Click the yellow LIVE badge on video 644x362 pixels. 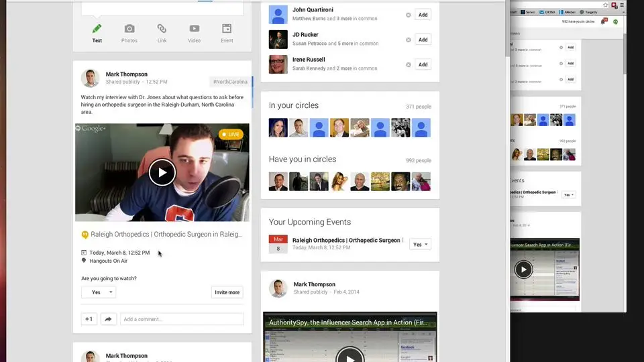pos(231,134)
